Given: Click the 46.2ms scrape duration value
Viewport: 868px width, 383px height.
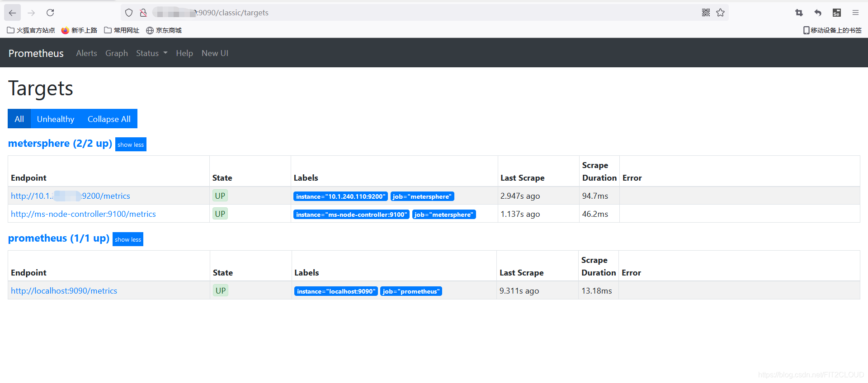Looking at the screenshot, I should pyautogui.click(x=595, y=214).
